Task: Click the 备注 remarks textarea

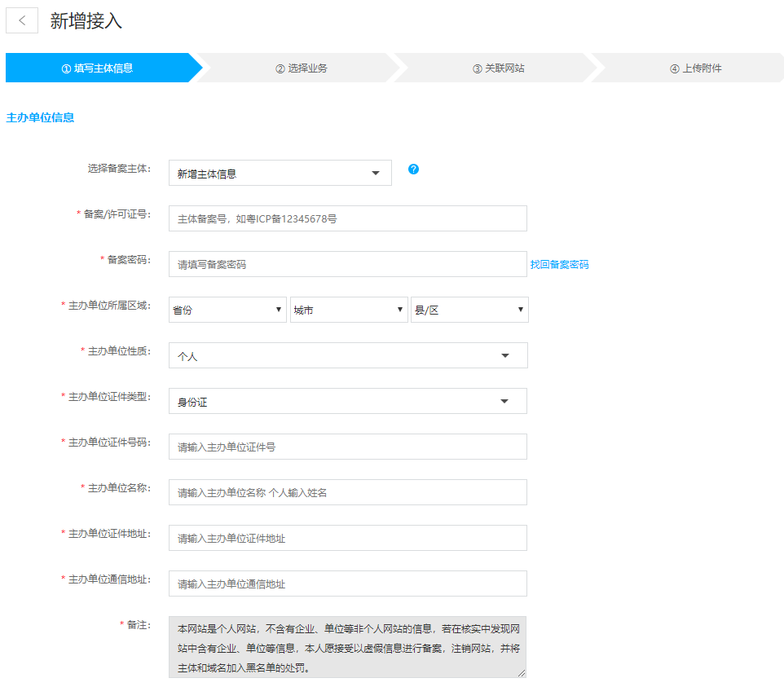Action: pos(347,647)
